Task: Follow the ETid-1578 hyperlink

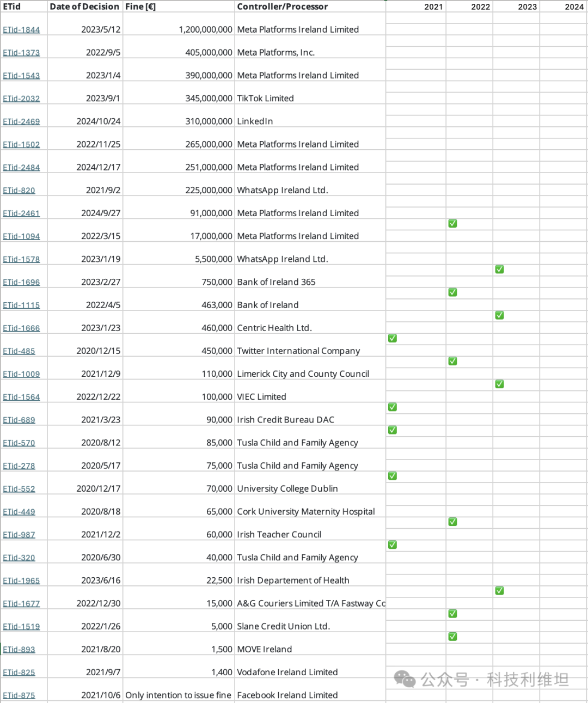Action: pyautogui.click(x=21, y=259)
